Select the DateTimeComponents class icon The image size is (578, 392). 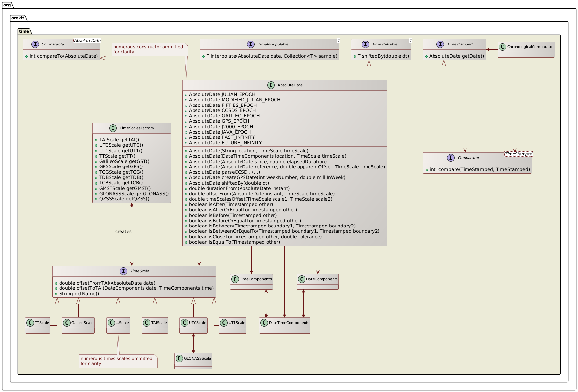264,323
